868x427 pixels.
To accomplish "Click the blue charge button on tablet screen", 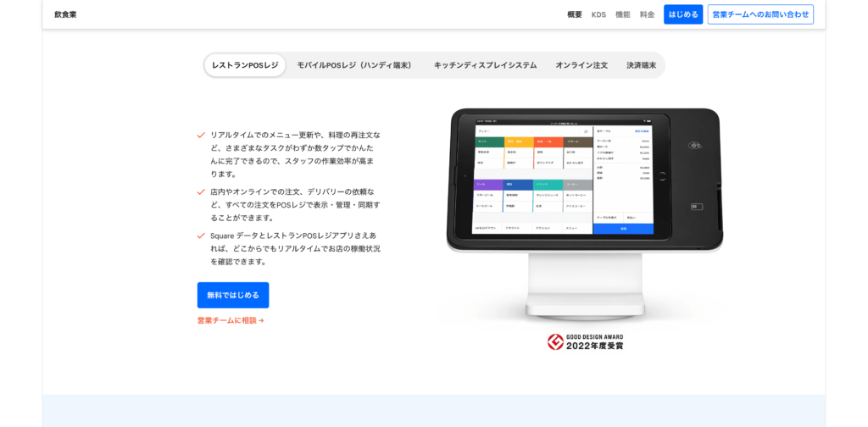I will point(623,229).
